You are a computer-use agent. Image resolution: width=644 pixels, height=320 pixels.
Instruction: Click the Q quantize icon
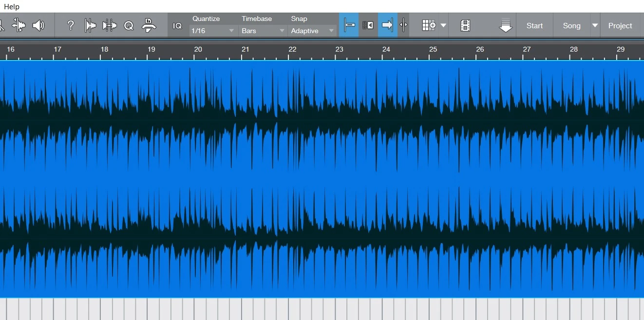pos(129,26)
